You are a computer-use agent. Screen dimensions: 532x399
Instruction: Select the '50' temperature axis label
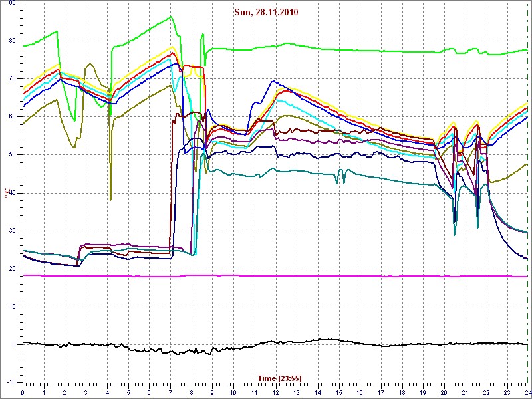point(11,155)
